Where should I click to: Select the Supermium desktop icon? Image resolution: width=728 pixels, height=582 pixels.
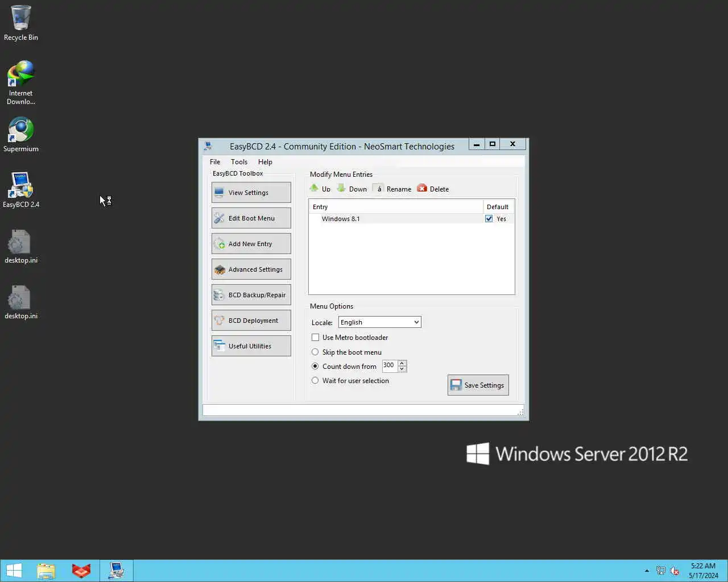(x=21, y=135)
